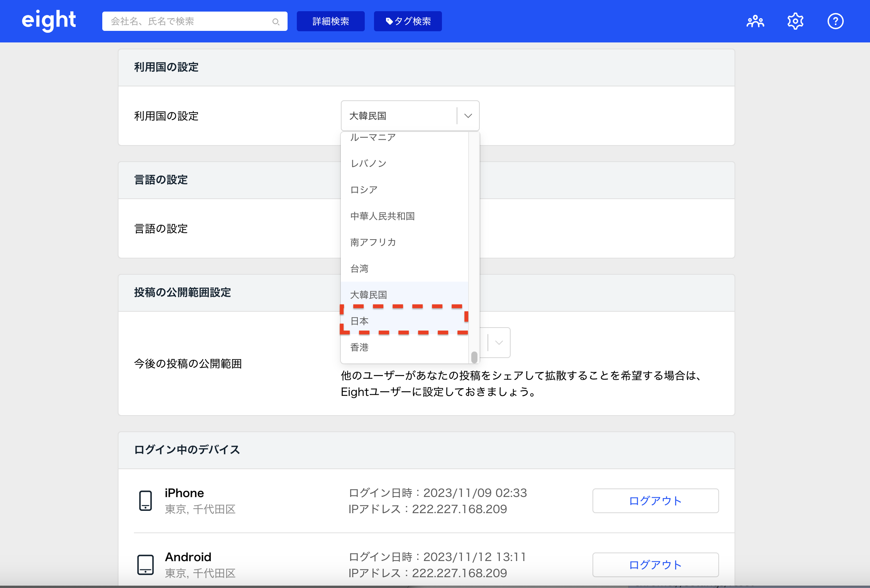
Task: Collapse the 大韓民国 country dropdown
Action: 468,116
